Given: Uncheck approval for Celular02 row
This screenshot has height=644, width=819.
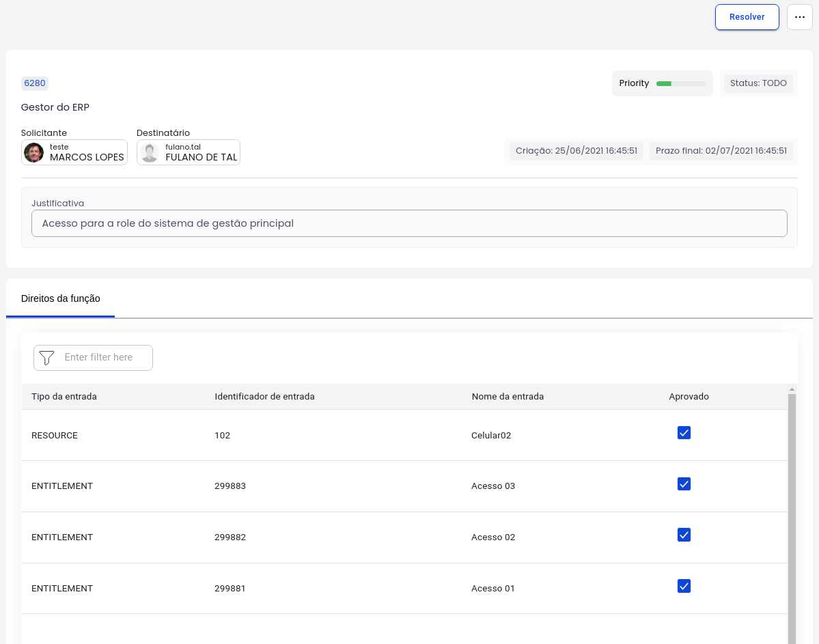Looking at the screenshot, I should point(684,433).
